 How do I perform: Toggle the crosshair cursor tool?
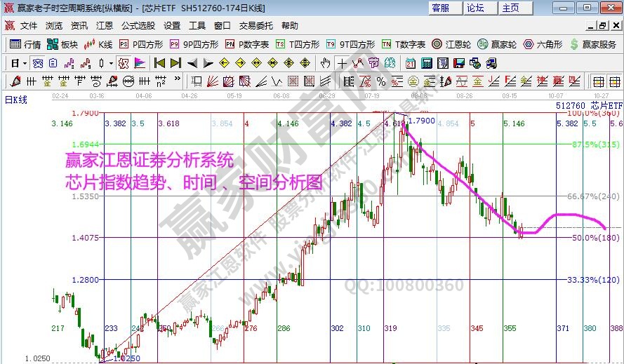(x=342, y=62)
